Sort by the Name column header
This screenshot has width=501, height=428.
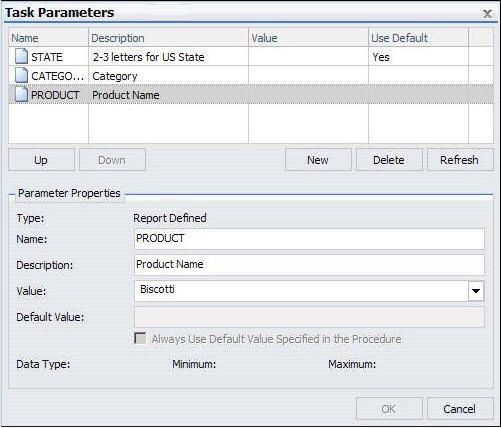pyautogui.click(x=49, y=38)
